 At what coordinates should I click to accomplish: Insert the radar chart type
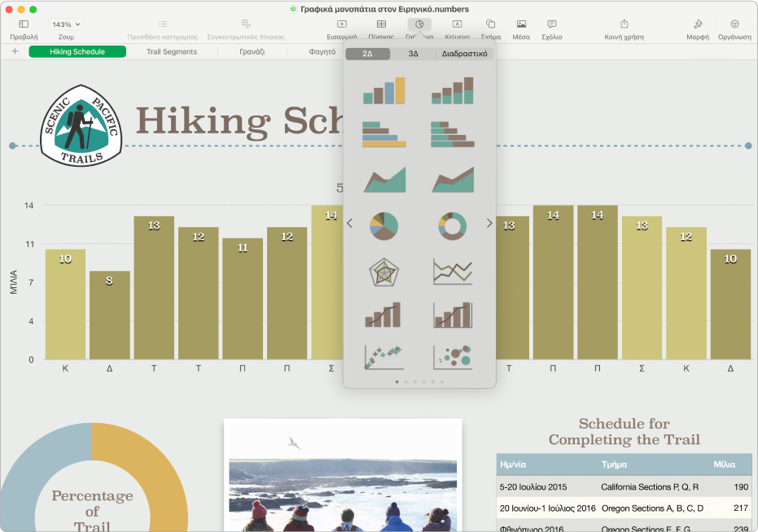[383, 272]
